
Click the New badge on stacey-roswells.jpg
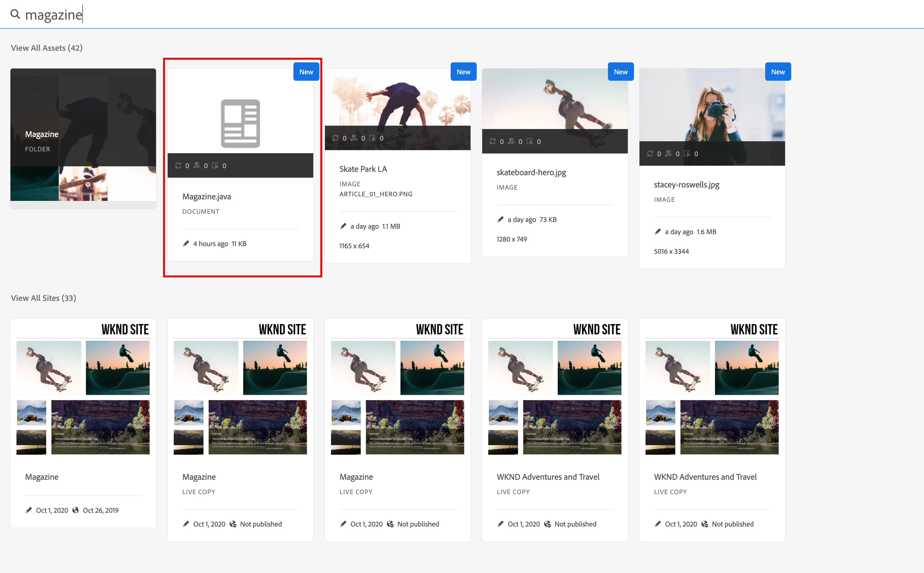[778, 72]
